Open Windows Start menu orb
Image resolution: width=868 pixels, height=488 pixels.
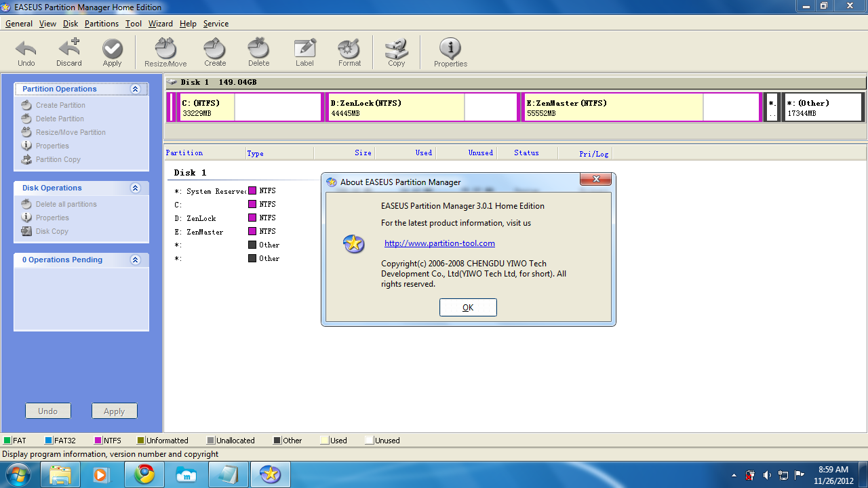click(x=18, y=474)
